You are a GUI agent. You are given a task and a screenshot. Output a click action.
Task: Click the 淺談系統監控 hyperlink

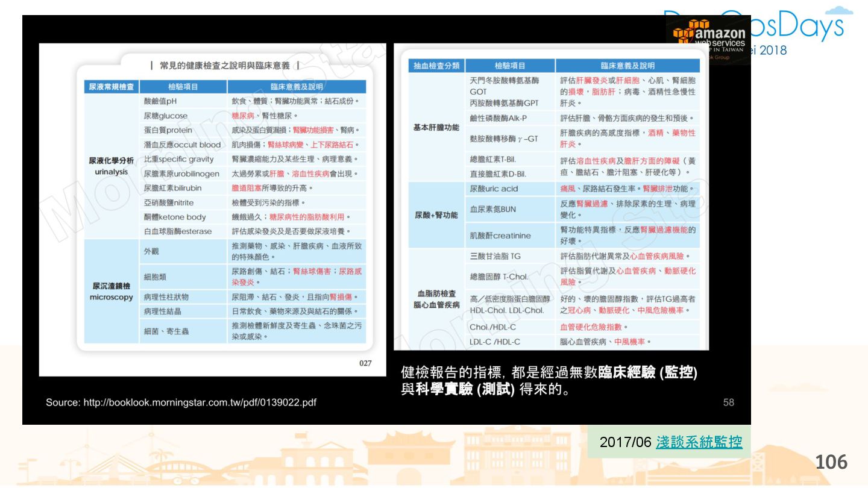tap(699, 442)
